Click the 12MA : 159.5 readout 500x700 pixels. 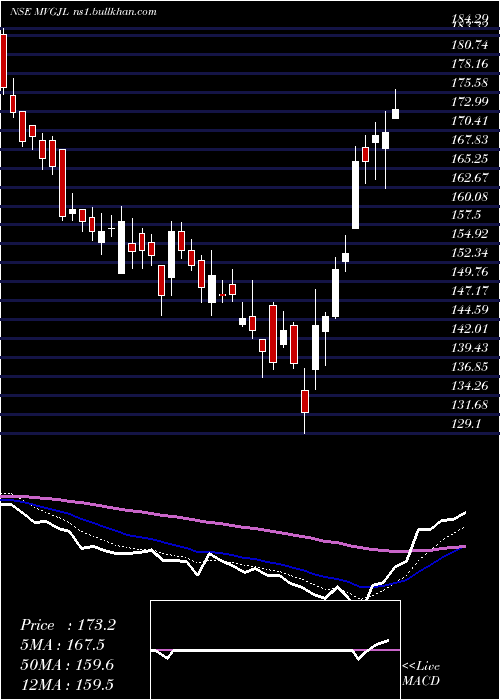click(x=67, y=684)
